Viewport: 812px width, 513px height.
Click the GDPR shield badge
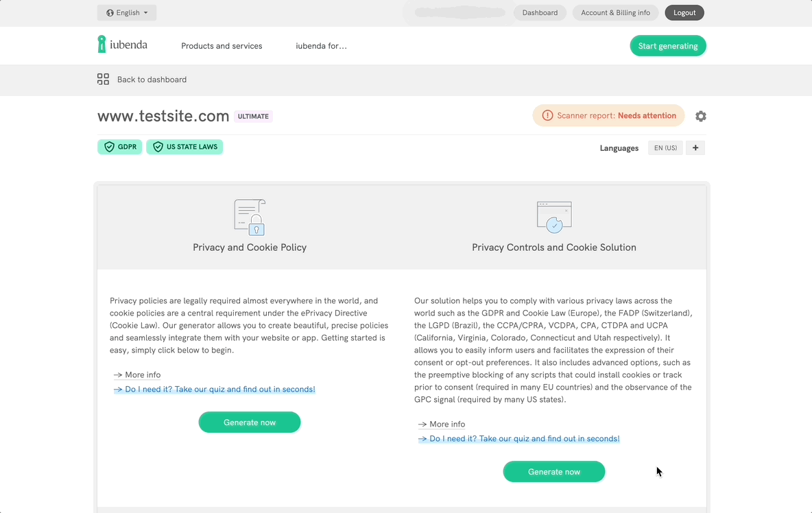point(120,147)
